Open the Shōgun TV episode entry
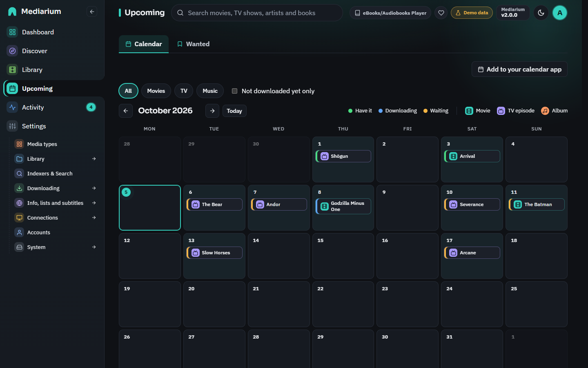Image resolution: width=588 pixels, height=368 pixels. tap(343, 156)
